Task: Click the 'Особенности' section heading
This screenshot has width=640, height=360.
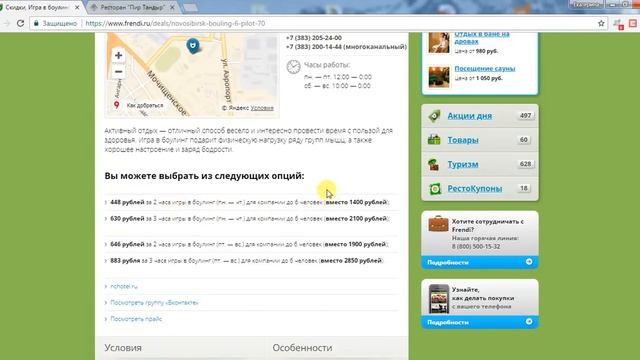Action: (302, 348)
